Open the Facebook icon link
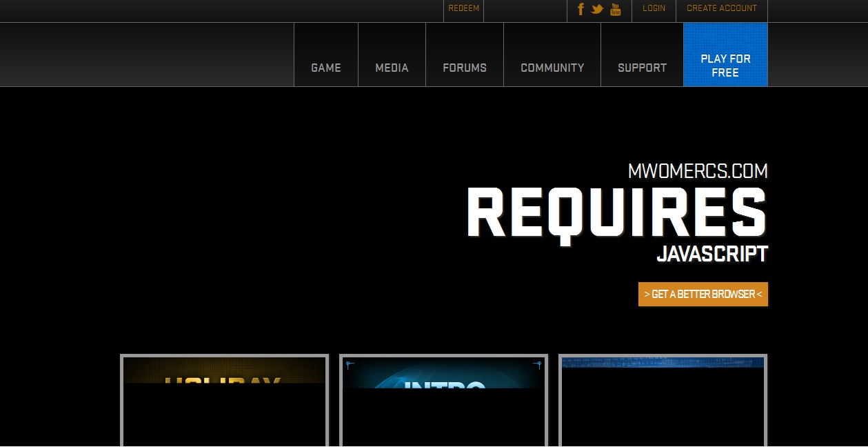Viewport: 868px width, 447px height. click(581, 9)
